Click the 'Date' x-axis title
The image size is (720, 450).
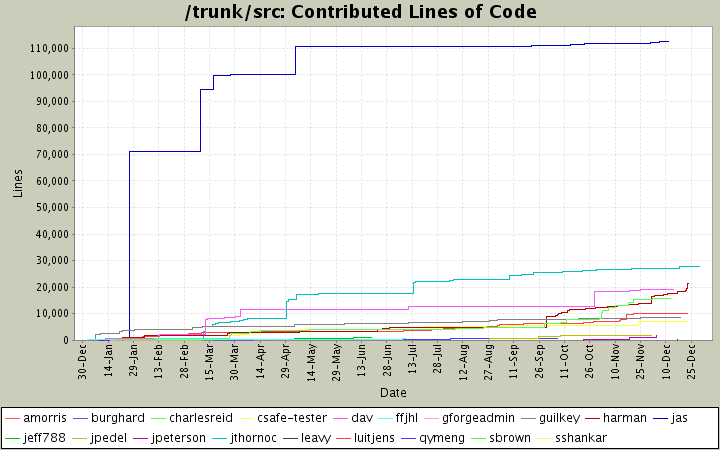point(393,393)
